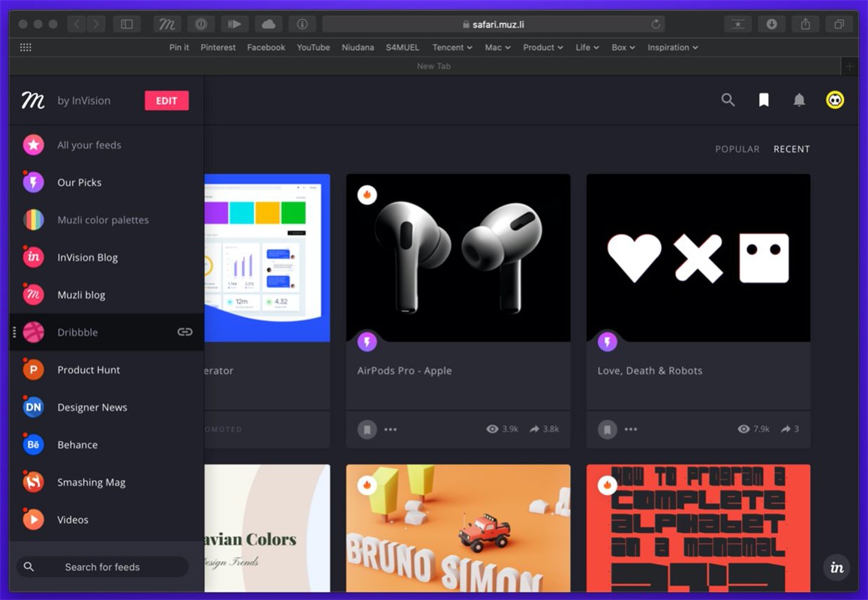The height and width of the screenshot is (600, 868).
Task: Click the Muzli logo in the sidebar
Action: 33,100
